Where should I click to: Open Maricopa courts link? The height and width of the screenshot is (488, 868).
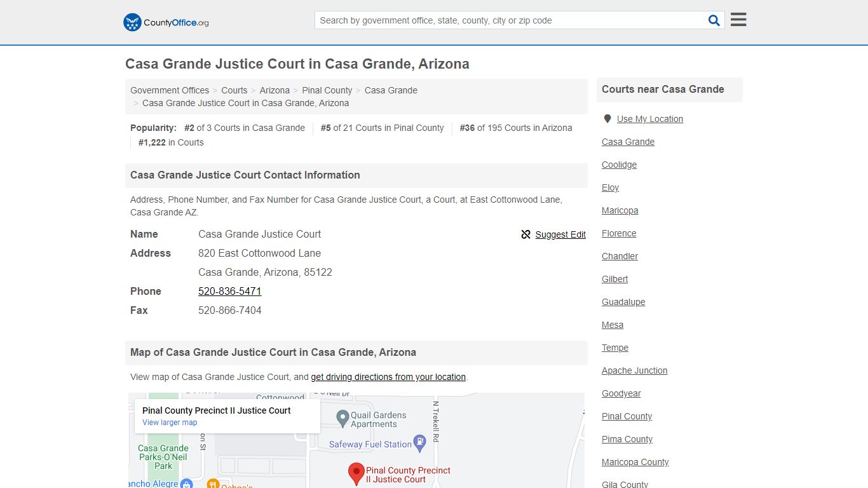point(620,210)
